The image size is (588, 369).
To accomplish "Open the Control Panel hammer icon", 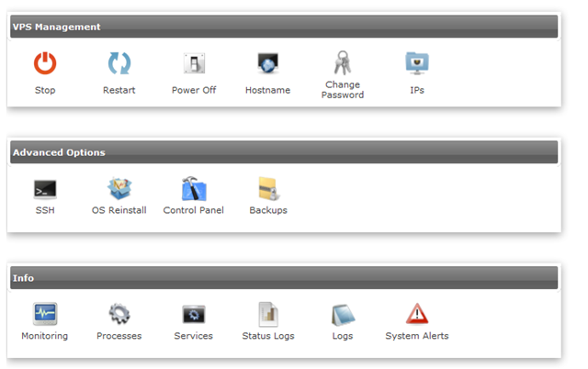I will pyautogui.click(x=194, y=188).
